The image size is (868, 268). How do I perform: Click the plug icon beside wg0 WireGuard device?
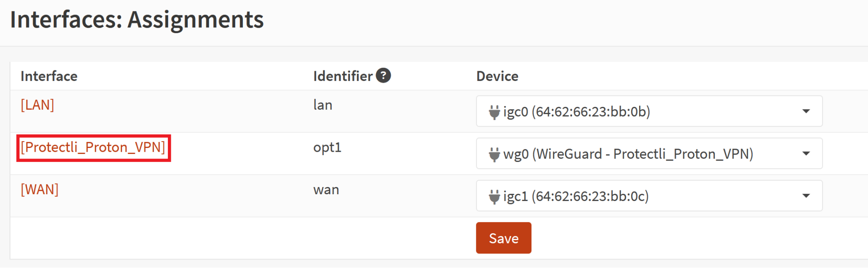click(494, 154)
